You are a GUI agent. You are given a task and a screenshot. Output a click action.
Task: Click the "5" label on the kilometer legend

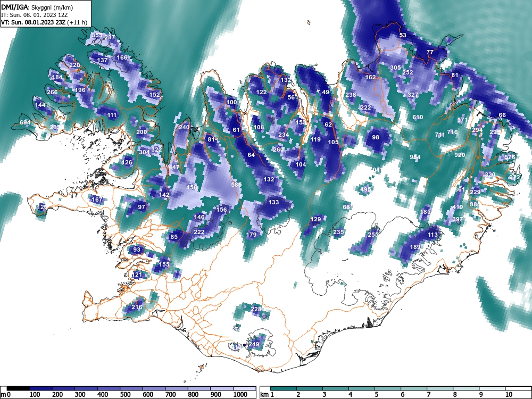377,395
